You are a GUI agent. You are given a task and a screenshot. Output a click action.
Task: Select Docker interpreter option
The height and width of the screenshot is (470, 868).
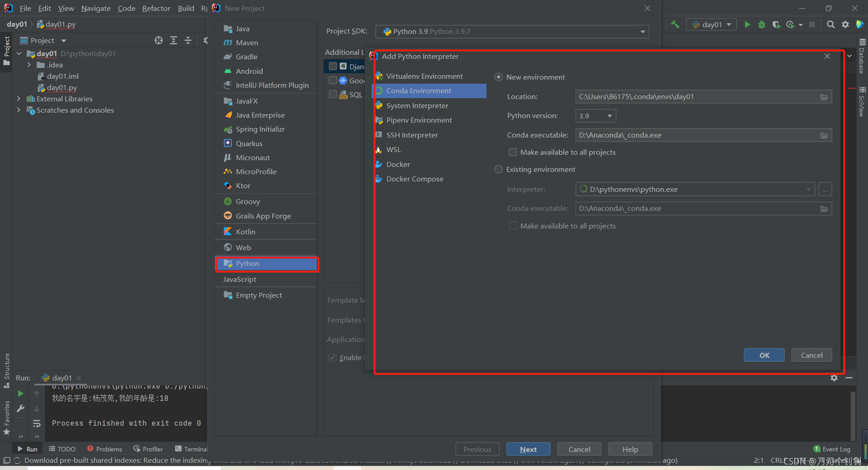tap(398, 164)
